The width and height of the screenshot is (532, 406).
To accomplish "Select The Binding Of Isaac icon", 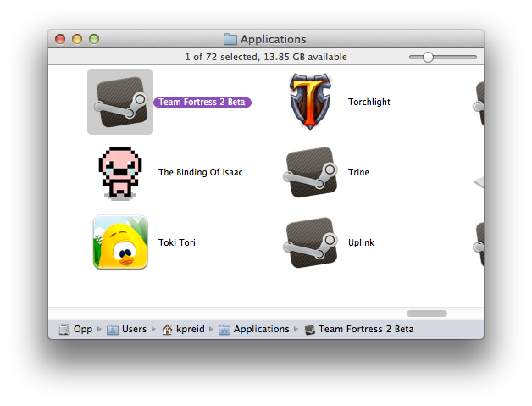I will pyautogui.click(x=120, y=172).
